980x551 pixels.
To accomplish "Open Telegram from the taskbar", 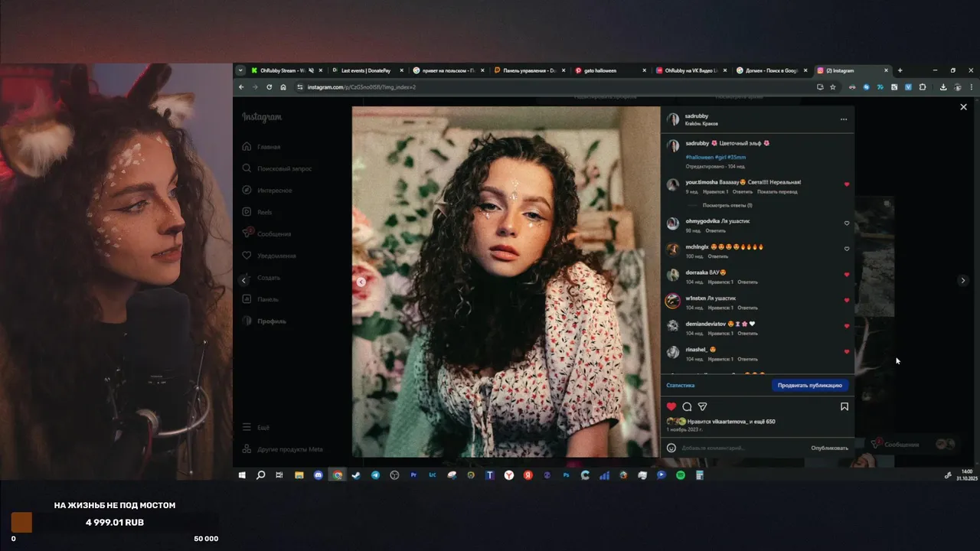I will 375,475.
